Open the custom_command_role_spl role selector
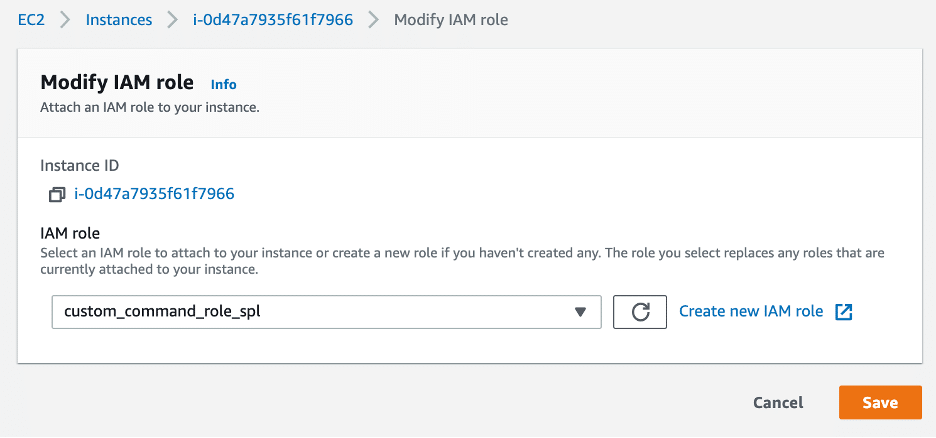936x438 pixels. pos(326,311)
